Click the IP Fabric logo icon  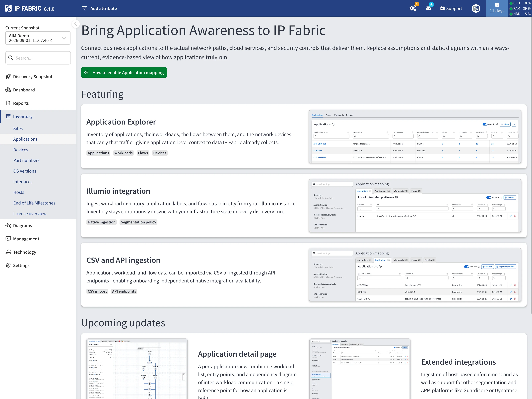coord(8,8)
